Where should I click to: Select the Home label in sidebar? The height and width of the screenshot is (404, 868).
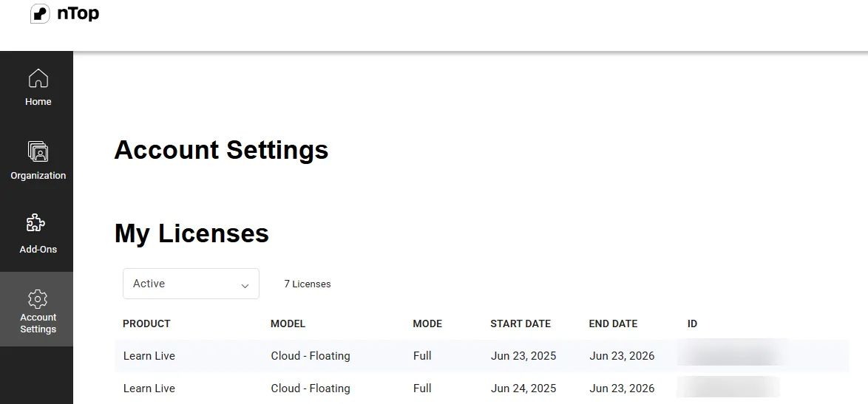pyautogui.click(x=38, y=102)
